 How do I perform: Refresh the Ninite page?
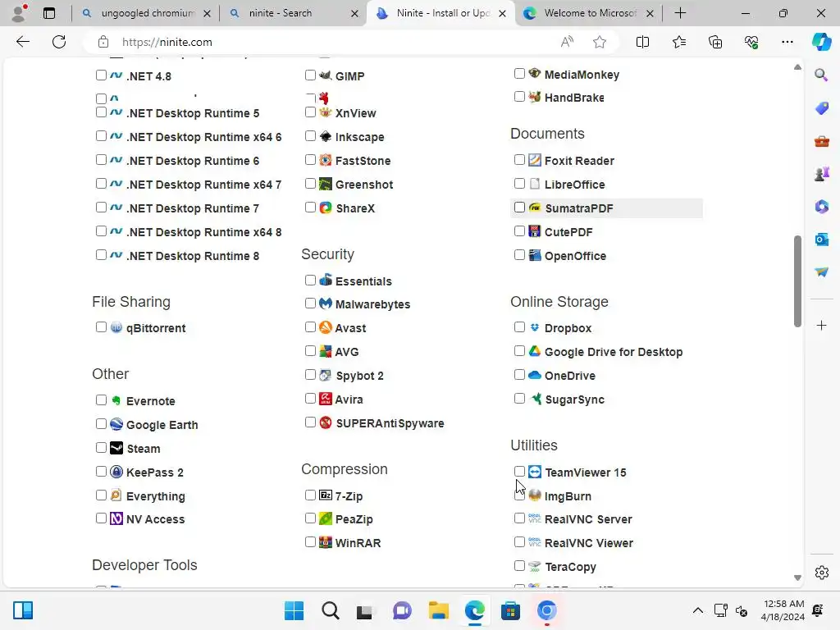click(x=59, y=42)
